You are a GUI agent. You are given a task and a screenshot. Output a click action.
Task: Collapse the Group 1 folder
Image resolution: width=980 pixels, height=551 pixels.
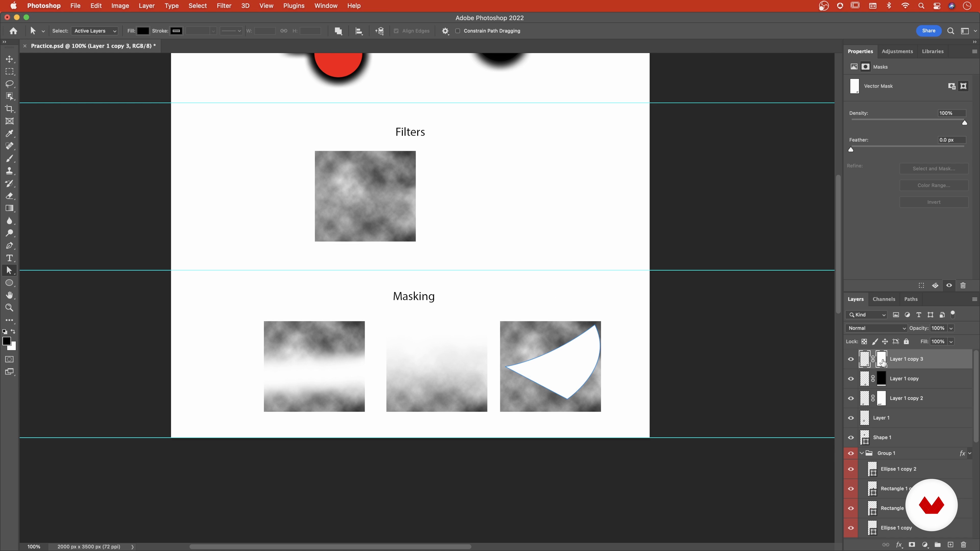click(x=862, y=453)
